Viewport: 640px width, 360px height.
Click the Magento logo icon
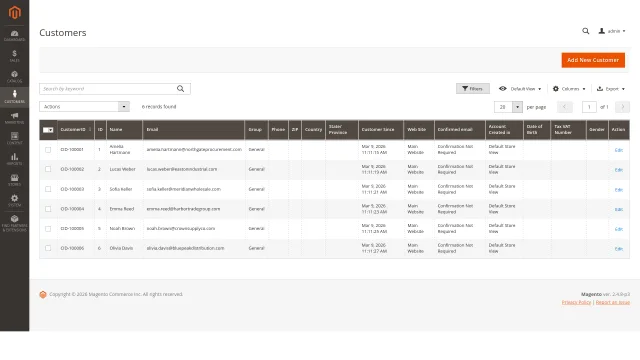click(x=14, y=12)
